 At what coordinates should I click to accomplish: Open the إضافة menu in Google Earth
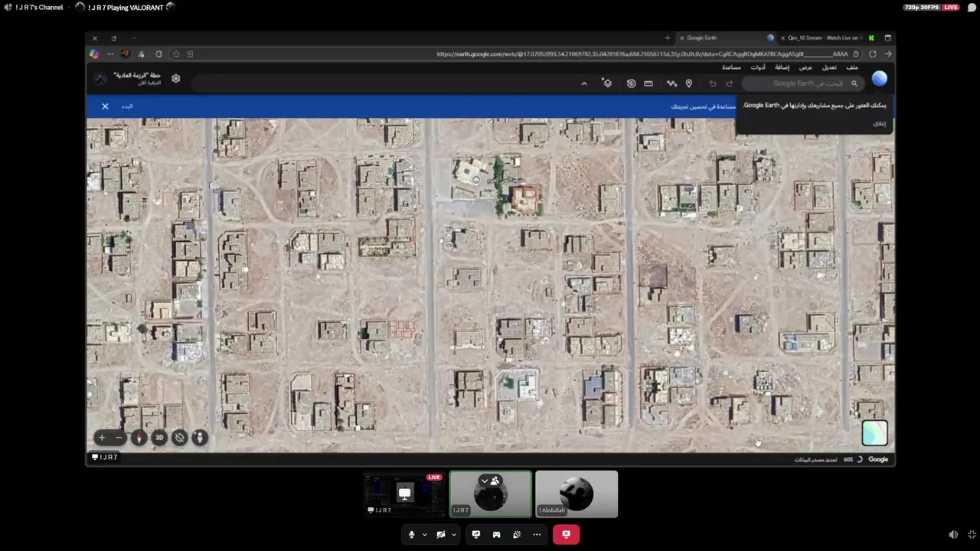[x=782, y=67]
